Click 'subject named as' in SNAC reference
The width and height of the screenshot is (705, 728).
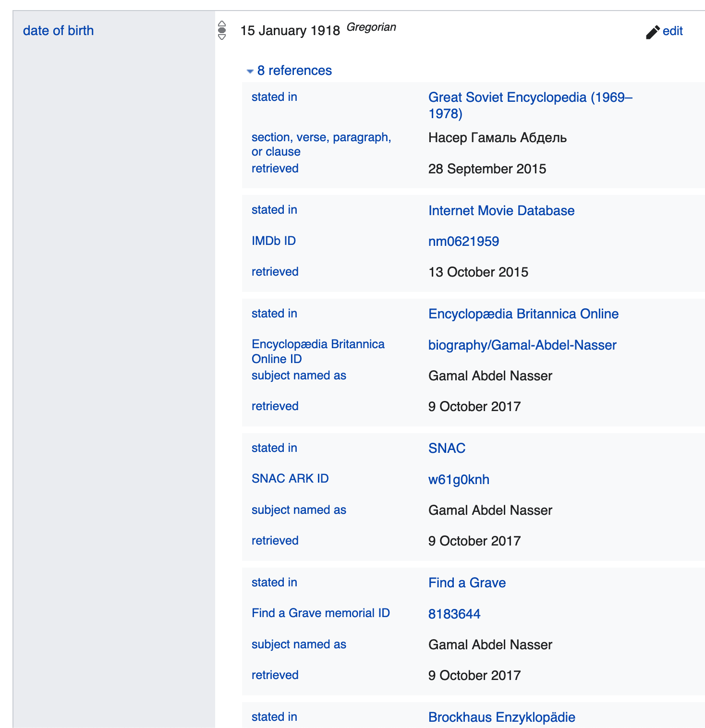tap(299, 510)
